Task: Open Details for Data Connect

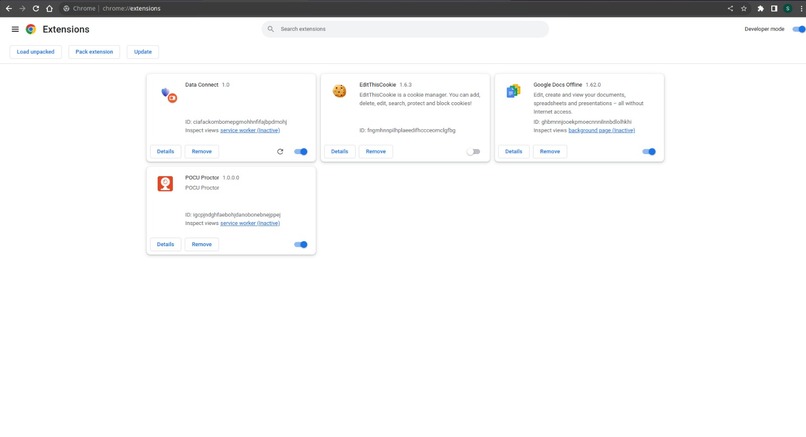Action: (166, 152)
